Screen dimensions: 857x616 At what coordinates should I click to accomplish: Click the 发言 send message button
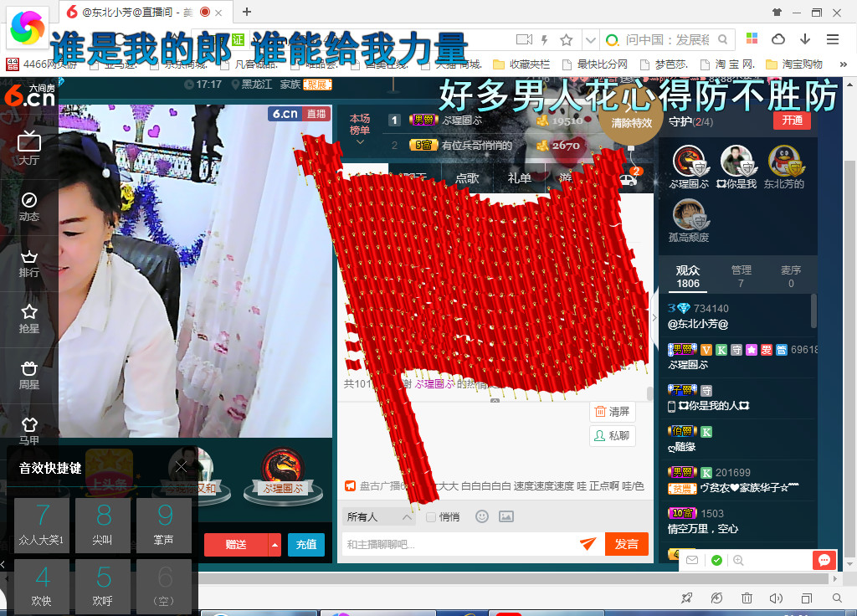point(626,544)
